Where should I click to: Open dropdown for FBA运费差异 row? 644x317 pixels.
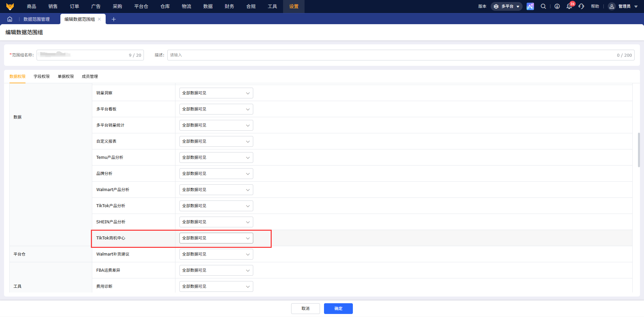216,270
